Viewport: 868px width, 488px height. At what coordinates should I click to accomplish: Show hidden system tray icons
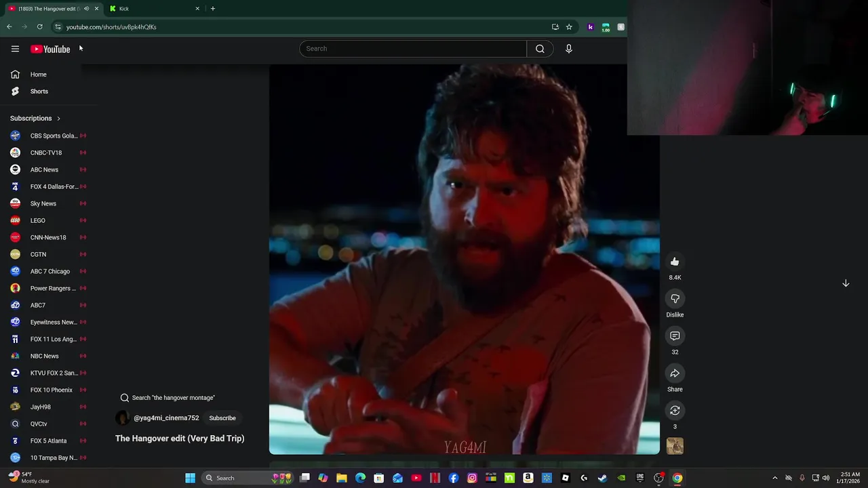[x=775, y=478]
